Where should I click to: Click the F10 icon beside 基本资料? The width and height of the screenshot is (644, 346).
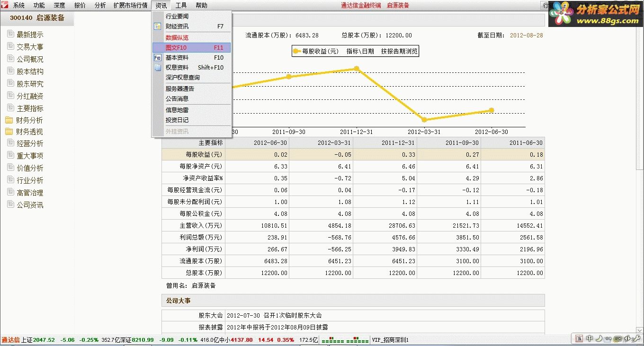click(x=158, y=58)
